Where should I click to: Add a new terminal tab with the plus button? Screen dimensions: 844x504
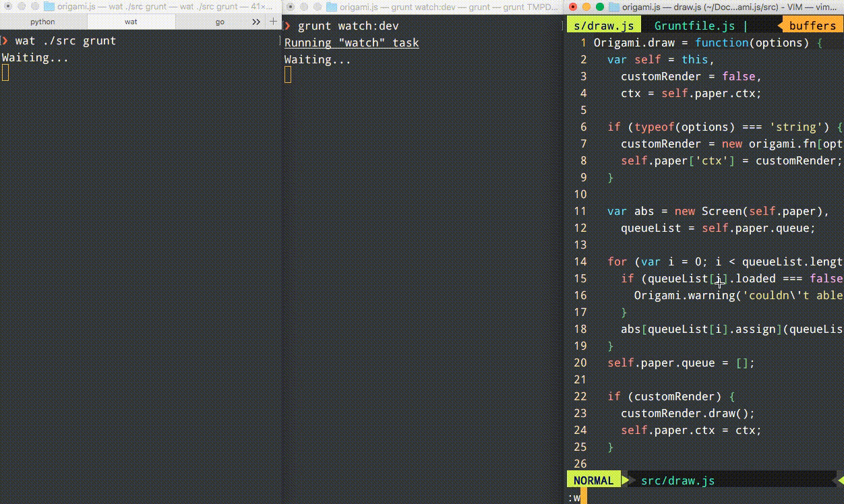(x=273, y=22)
